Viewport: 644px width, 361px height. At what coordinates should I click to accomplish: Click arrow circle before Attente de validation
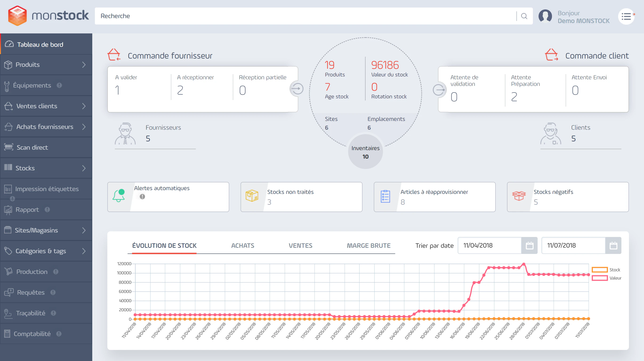point(439,90)
